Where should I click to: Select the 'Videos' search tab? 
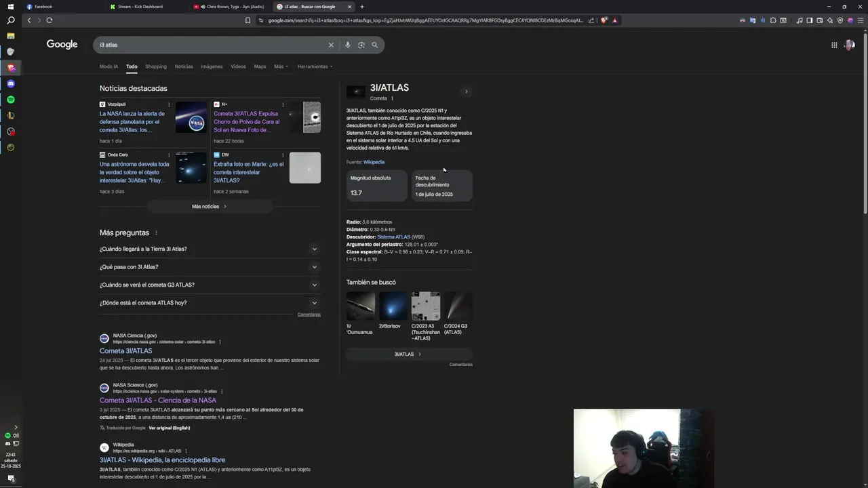pyautogui.click(x=238, y=66)
